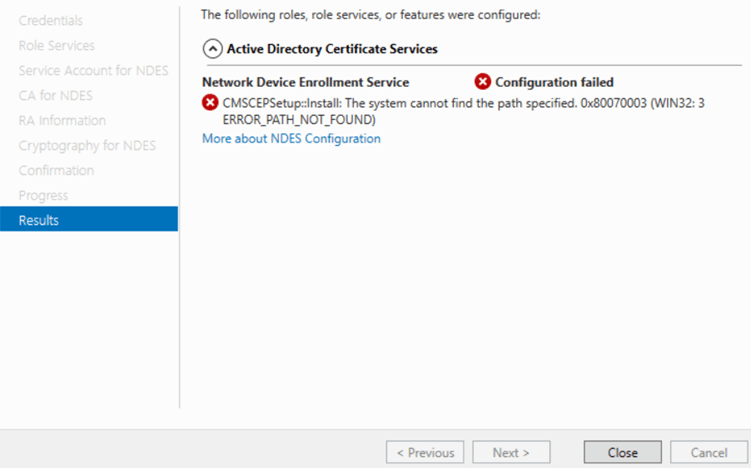The image size is (751, 468).
Task: Click Network Device Enrollment Service label
Action: tap(306, 82)
